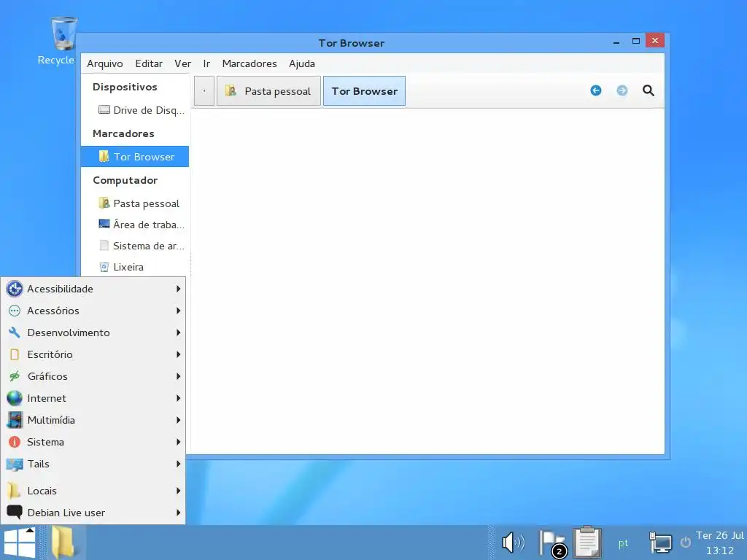Expand Desenvolvimento submenu
747x560 pixels.
(x=93, y=332)
